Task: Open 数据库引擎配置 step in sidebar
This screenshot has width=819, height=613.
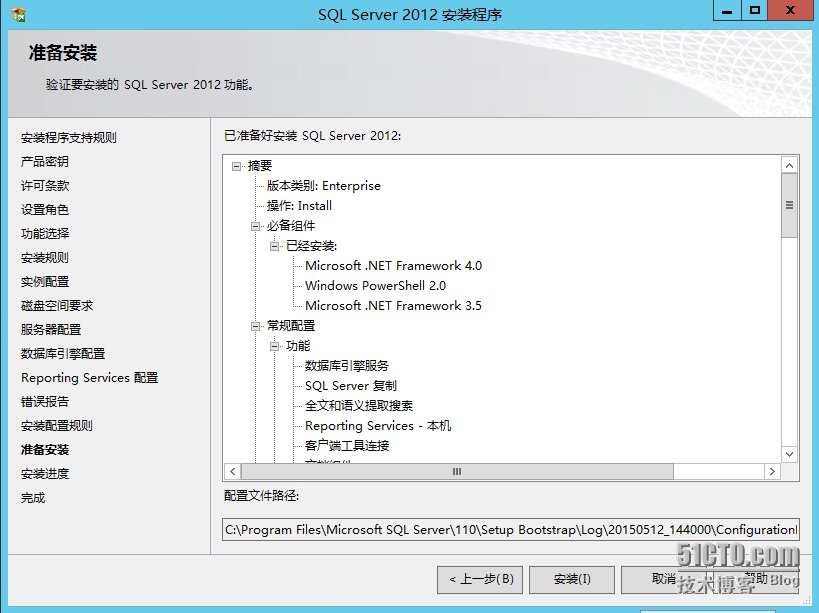Action: click(x=63, y=354)
